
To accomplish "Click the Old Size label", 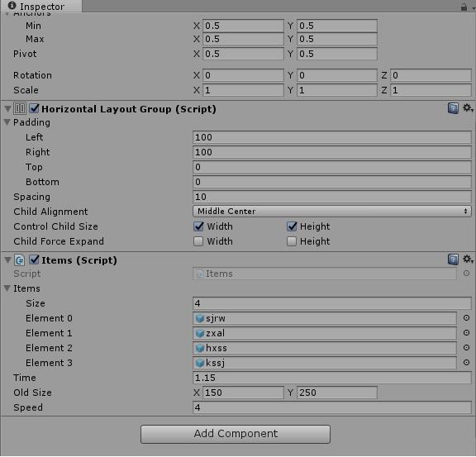I will point(32,393).
